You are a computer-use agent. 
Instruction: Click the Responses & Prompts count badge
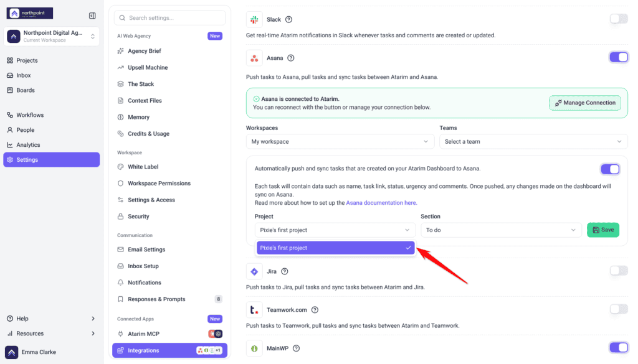point(219,299)
